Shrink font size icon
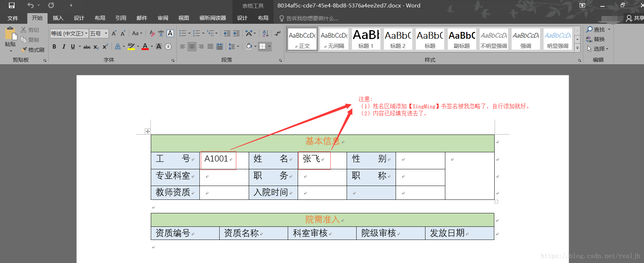 click(123, 33)
